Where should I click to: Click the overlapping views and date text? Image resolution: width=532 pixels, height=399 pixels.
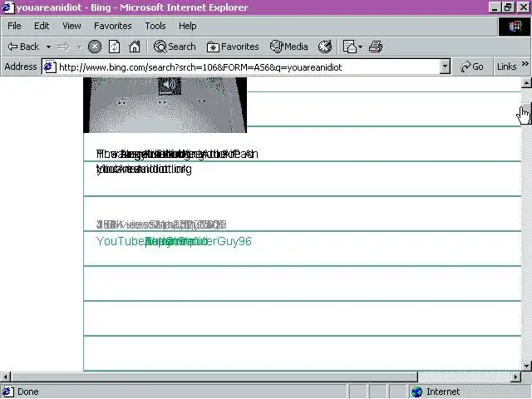[161, 224]
